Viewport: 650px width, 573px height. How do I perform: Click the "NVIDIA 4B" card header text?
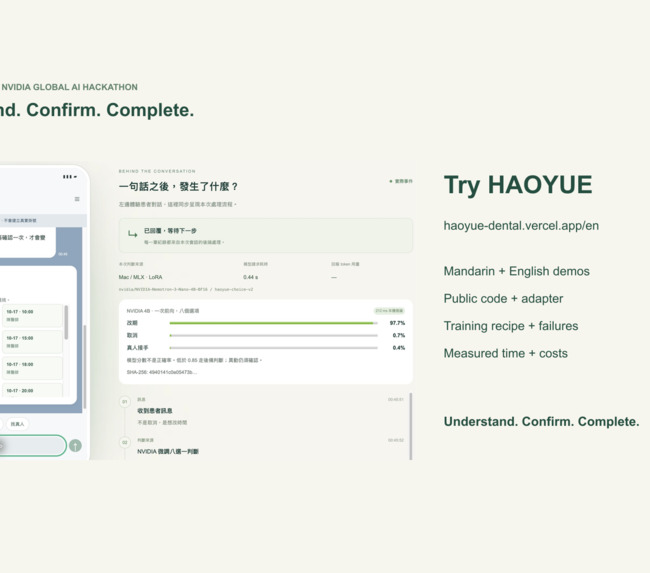163,311
